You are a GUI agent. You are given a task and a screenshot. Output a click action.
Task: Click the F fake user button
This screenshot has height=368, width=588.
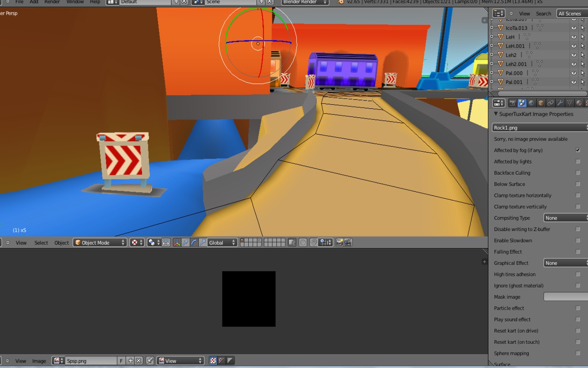pyautogui.click(x=121, y=361)
